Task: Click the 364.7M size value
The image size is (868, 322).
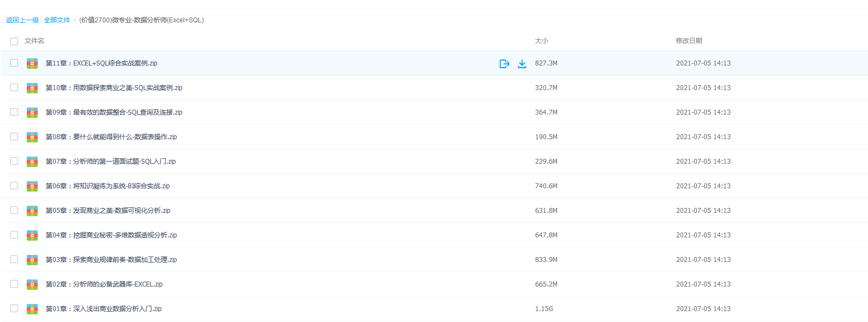Action: coord(546,112)
